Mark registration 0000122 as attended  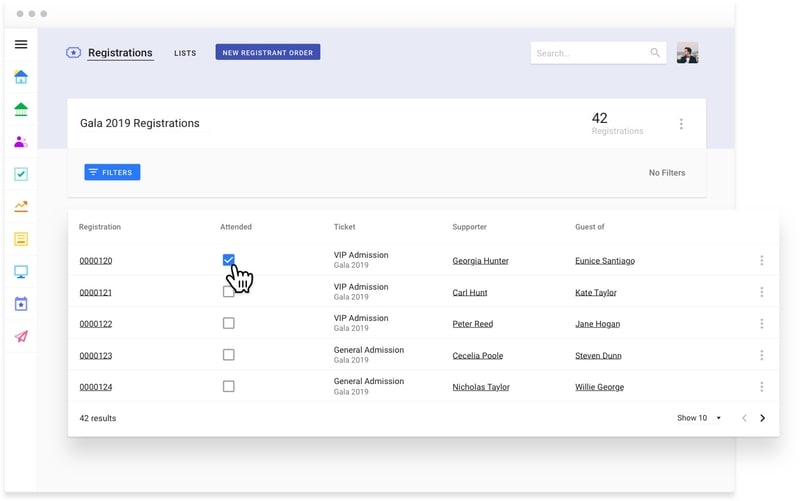click(x=229, y=323)
